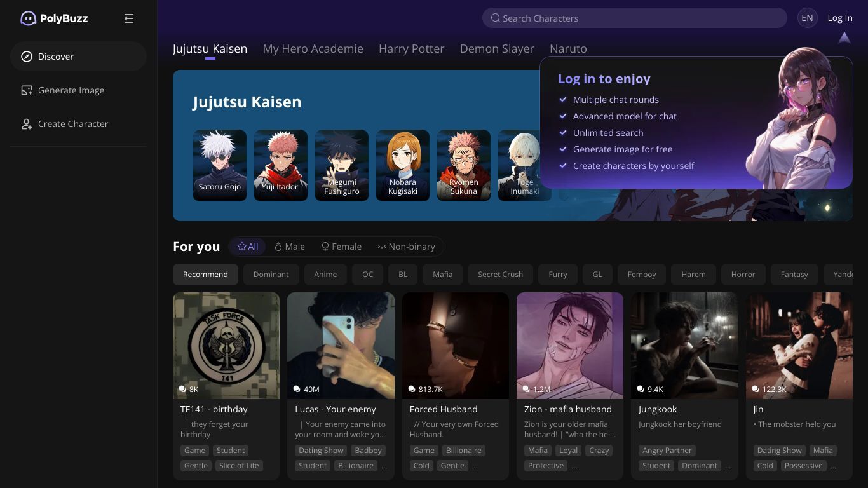This screenshot has height=488, width=868.
Task: Select the Demon Slayer tab
Action: tap(497, 49)
